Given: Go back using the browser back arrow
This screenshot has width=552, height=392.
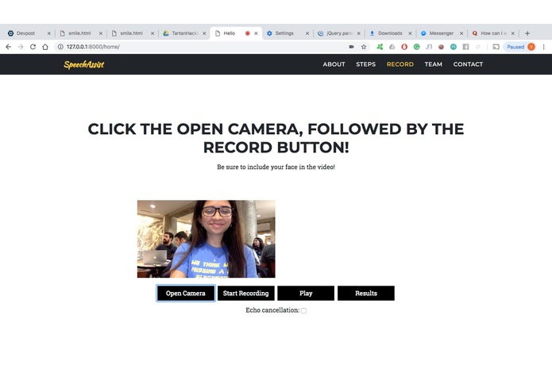Looking at the screenshot, I should pyautogui.click(x=9, y=47).
